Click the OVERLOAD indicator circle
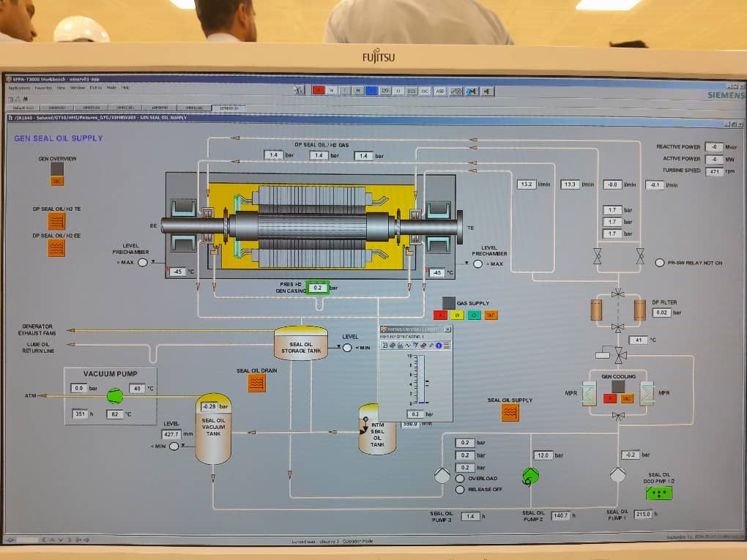 pyautogui.click(x=460, y=479)
